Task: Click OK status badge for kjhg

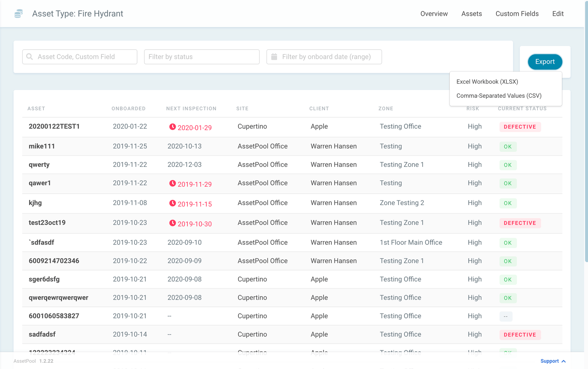Action: coord(508,203)
